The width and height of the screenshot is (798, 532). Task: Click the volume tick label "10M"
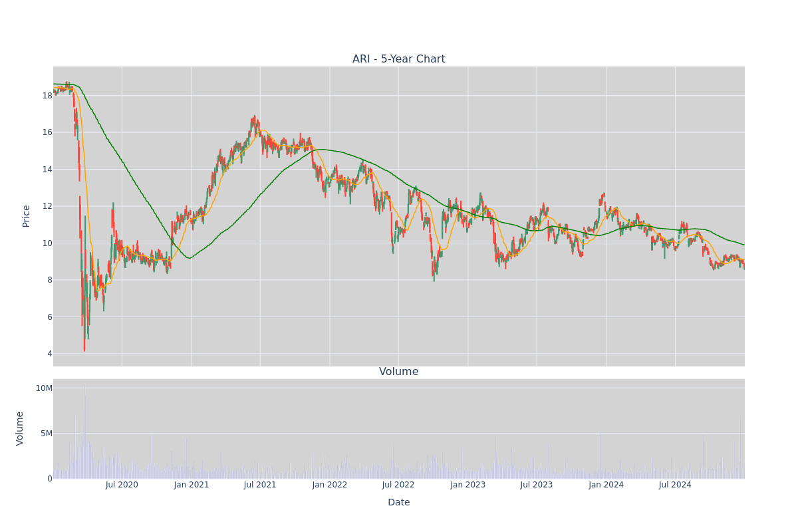(44, 388)
